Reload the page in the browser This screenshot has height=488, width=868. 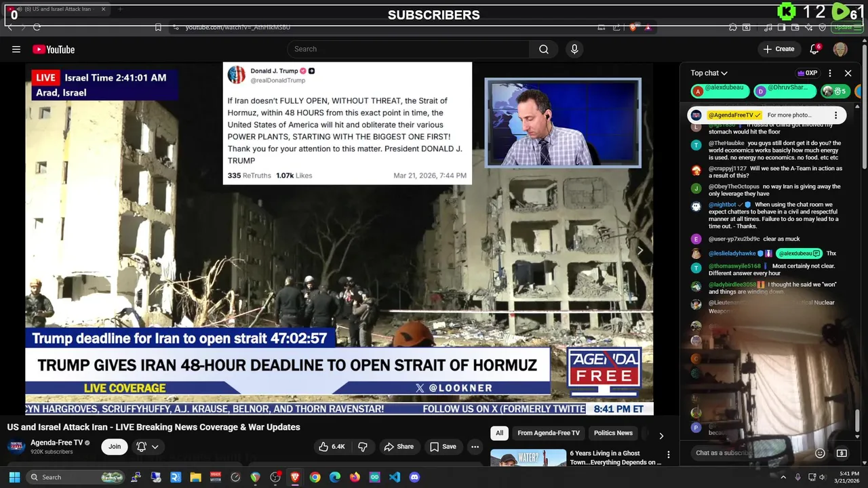(37, 27)
